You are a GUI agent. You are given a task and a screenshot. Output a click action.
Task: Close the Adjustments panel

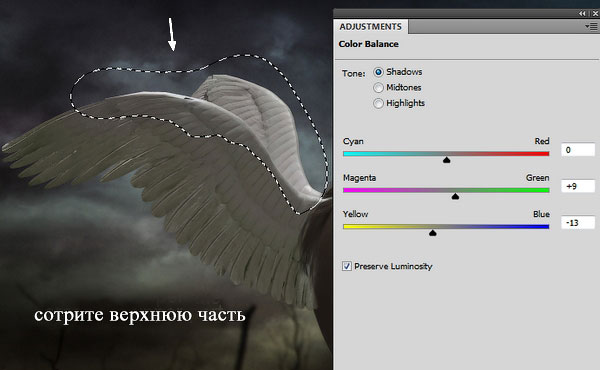pyautogui.click(x=595, y=13)
